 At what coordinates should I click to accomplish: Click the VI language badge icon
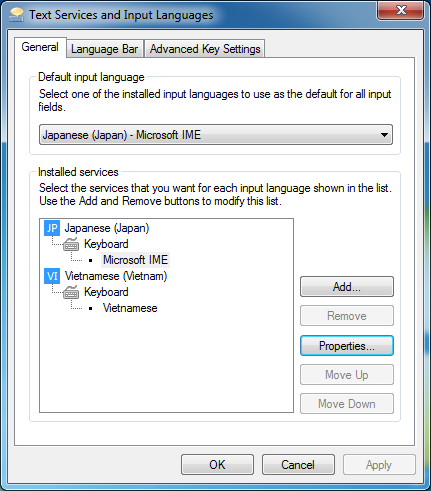52,276
